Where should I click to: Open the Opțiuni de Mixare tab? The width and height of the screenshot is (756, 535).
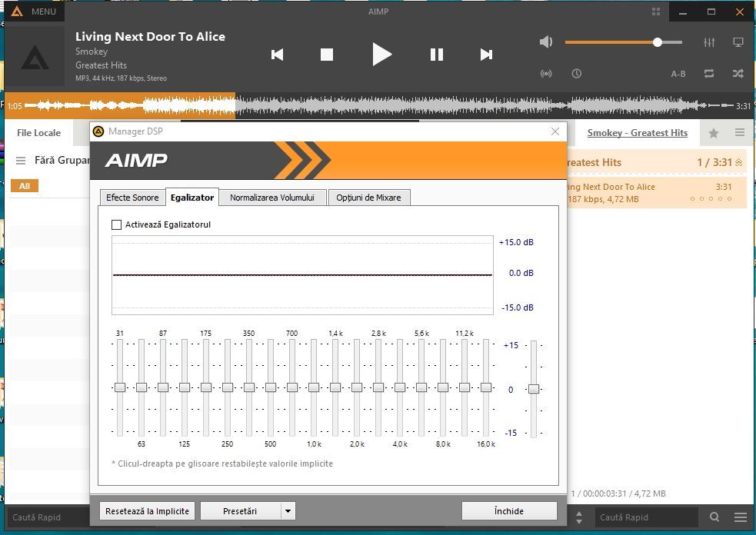[x=369, y=198]
